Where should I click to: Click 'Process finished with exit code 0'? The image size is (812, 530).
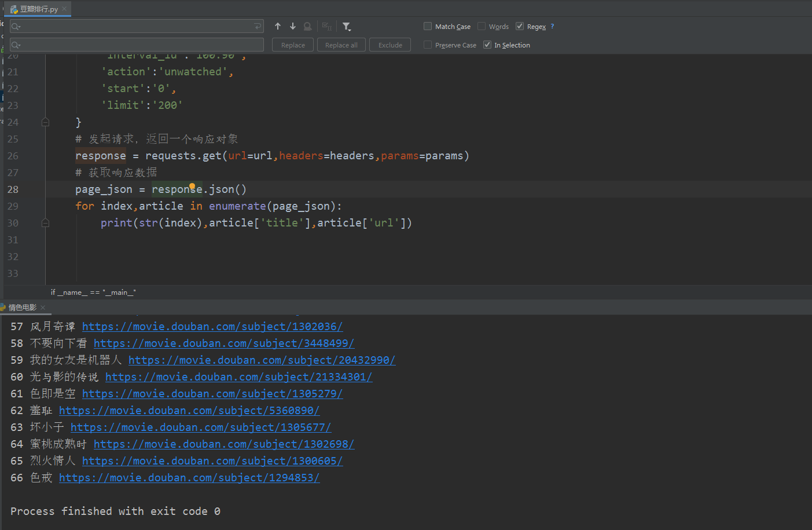point(115,511)
